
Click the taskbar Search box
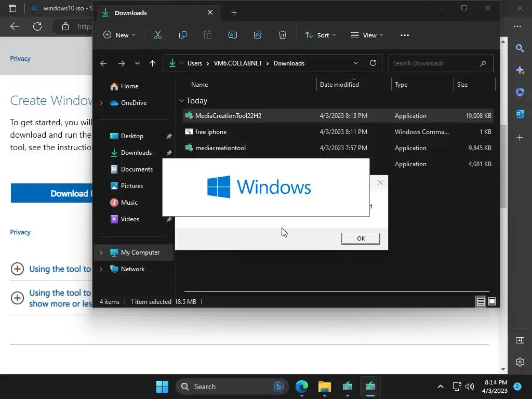pyautogui.click(x=232, y=387)
